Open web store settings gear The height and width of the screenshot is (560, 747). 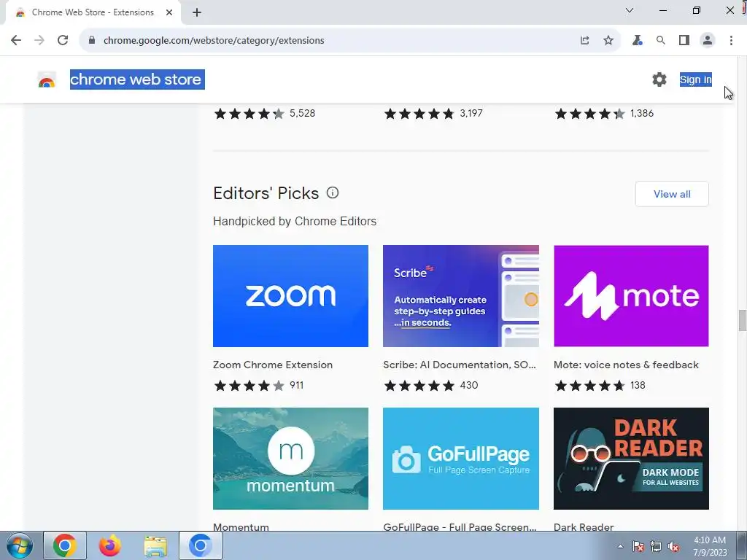659,79
